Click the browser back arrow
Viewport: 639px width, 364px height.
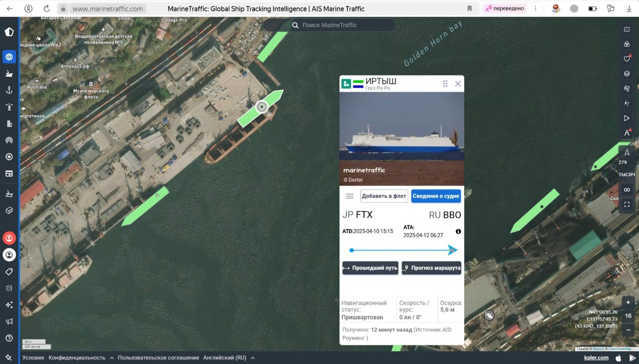tap(10, 9)
